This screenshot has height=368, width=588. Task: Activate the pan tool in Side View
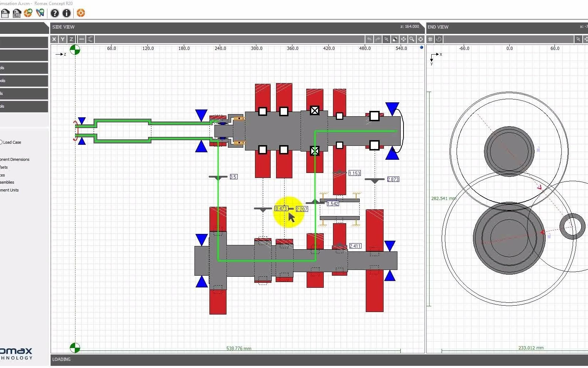point(403,39)
